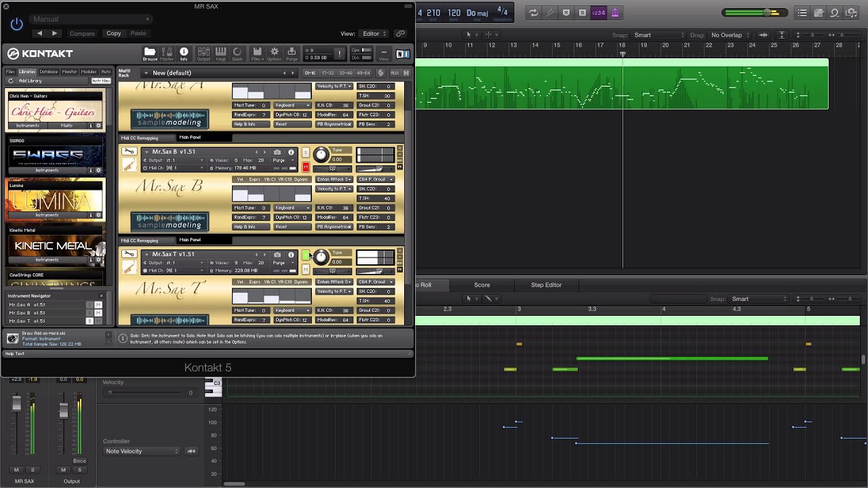This screenshot has width=868, height=488.
Task: Open Kontakt View size menu
Action: click(x=384, y=54)
